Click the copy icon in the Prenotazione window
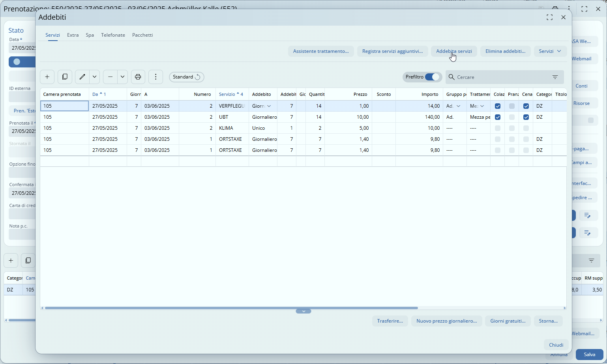The height and width of the screenshot is (364, 607). coord(28,260)
